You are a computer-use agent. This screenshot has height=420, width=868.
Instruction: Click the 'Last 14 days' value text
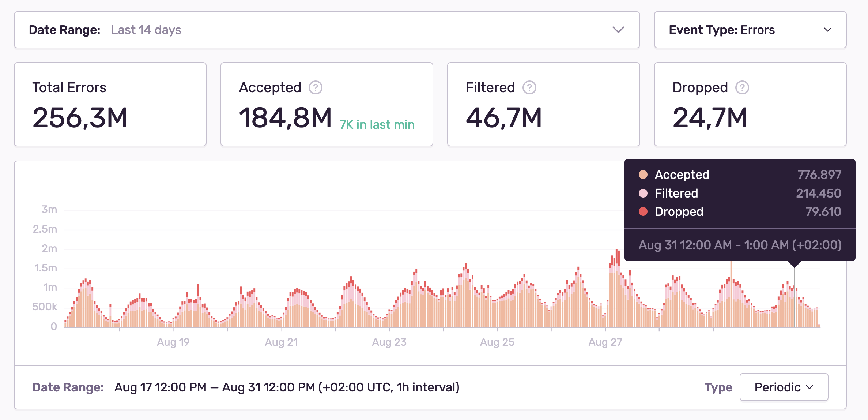146,30
